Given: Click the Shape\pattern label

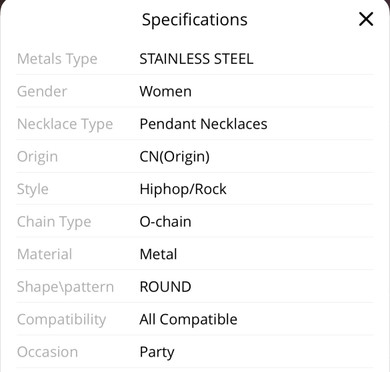Looking at the screenshot, I should 65,287.
